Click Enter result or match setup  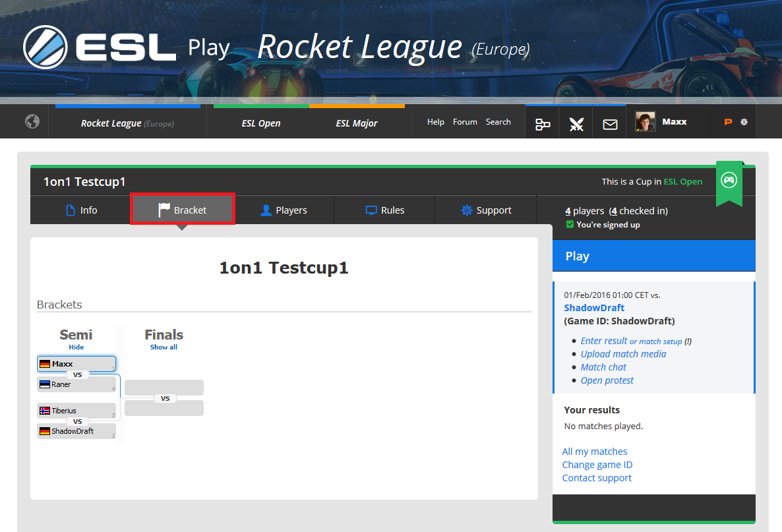click(632, 341)
